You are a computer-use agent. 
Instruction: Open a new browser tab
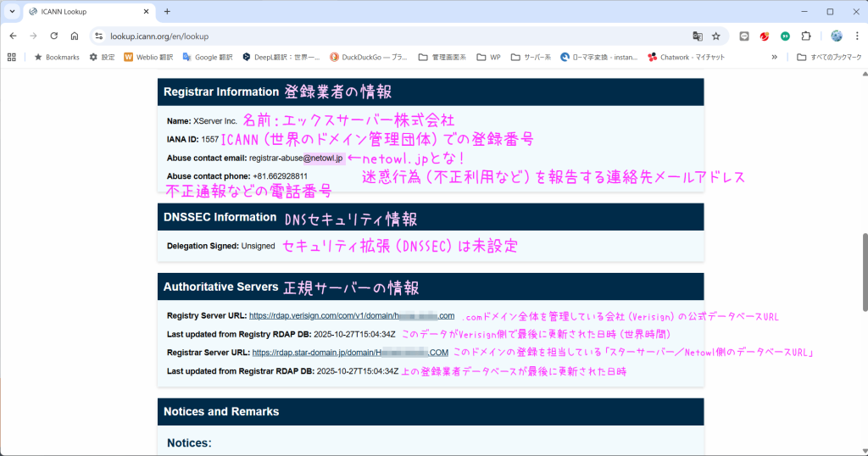point(167,12)
